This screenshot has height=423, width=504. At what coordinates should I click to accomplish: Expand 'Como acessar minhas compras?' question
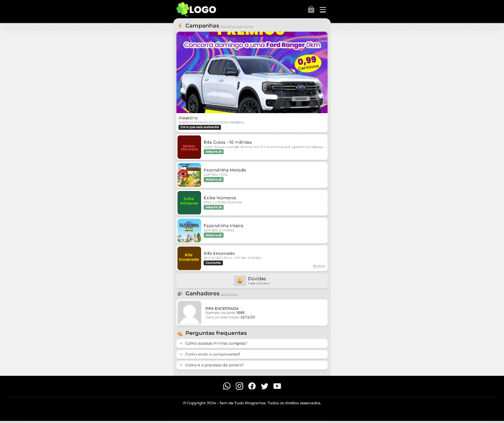(x=252, y=344)
